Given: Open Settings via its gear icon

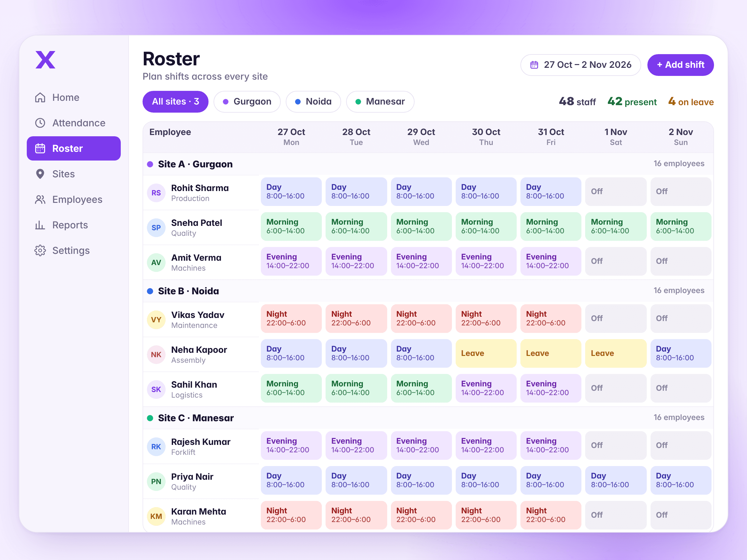Looking at the screenshot, I should [40, 250].
